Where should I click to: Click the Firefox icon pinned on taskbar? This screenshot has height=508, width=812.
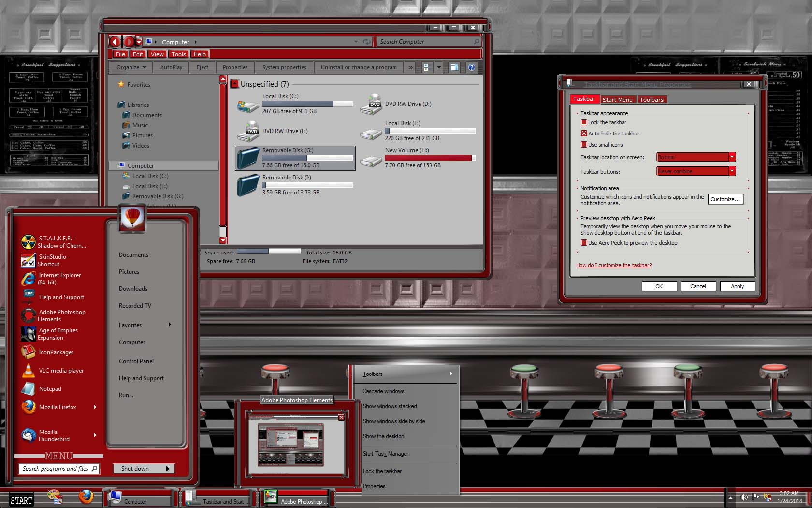click(86, 497)
